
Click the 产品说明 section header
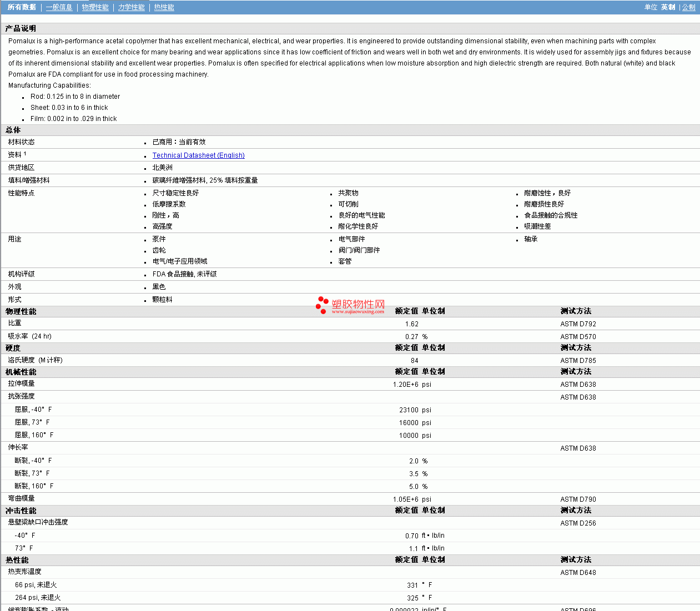click(x=21, y=28)
